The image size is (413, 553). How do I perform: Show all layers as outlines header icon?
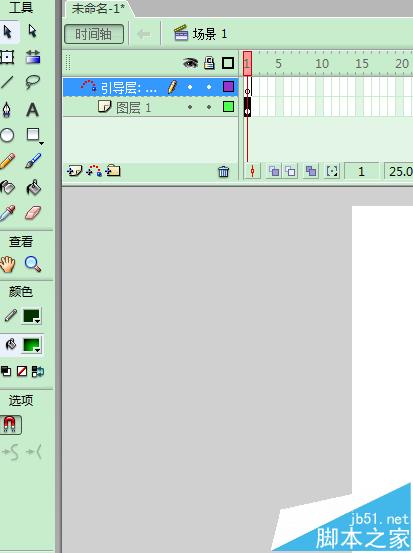pos(228,63)
